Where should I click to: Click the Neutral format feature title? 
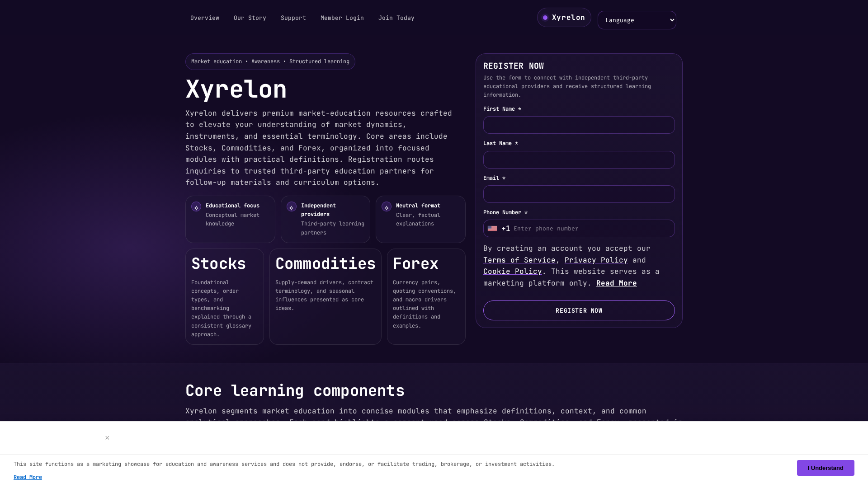(x=418, y=206)
